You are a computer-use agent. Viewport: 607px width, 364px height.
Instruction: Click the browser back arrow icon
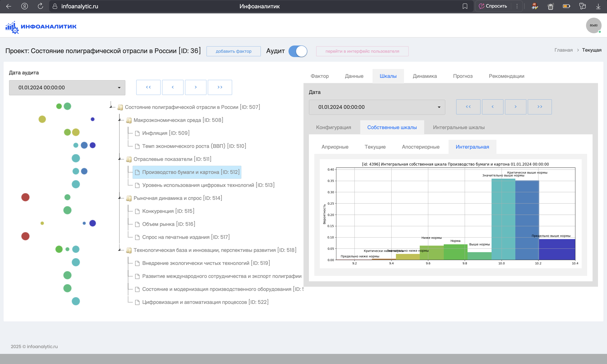(9, 6)
